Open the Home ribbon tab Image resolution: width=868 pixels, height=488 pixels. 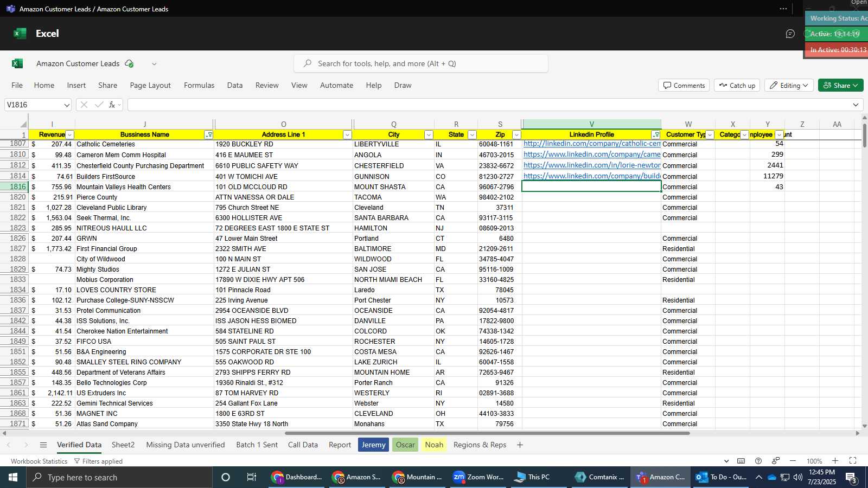click(44, 85)
